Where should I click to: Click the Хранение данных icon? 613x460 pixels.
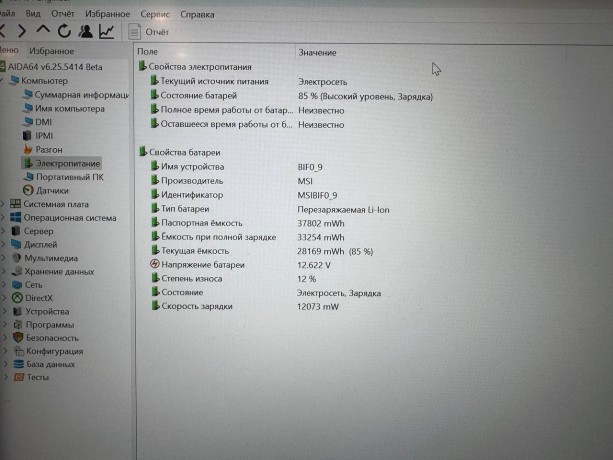coord(17,271)
